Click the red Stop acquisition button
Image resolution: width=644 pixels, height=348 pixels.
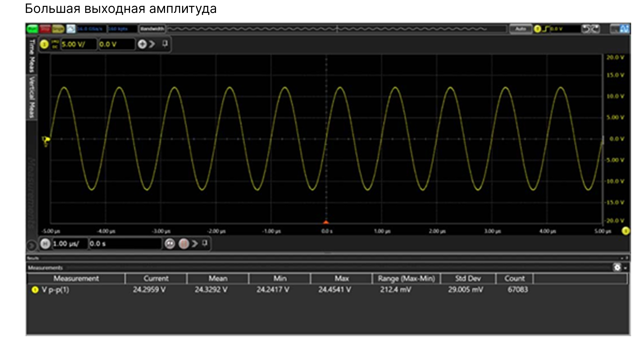(x=45, y=29)
